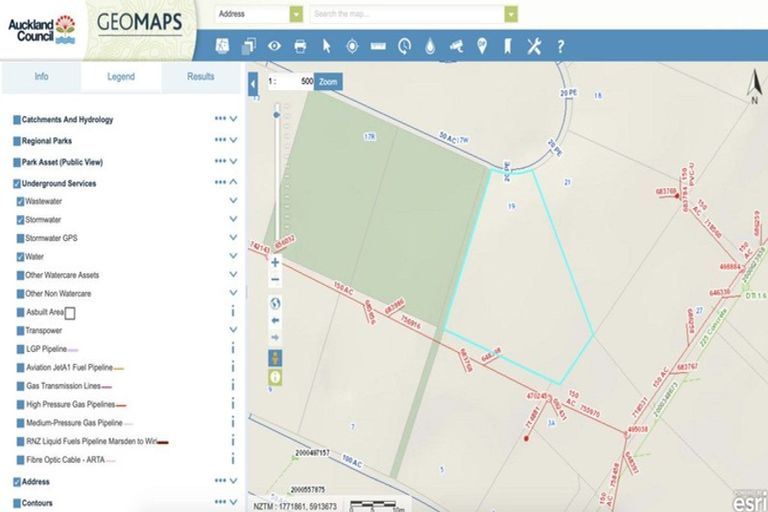Switch to the Info tab
Screen dimensions: 768x512
(x=41, y=76)
